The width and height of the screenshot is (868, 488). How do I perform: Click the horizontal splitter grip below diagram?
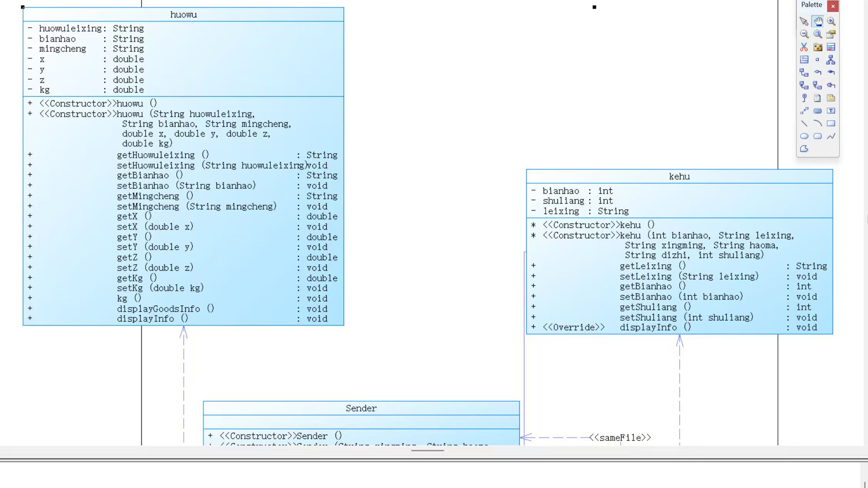point(427,450)
